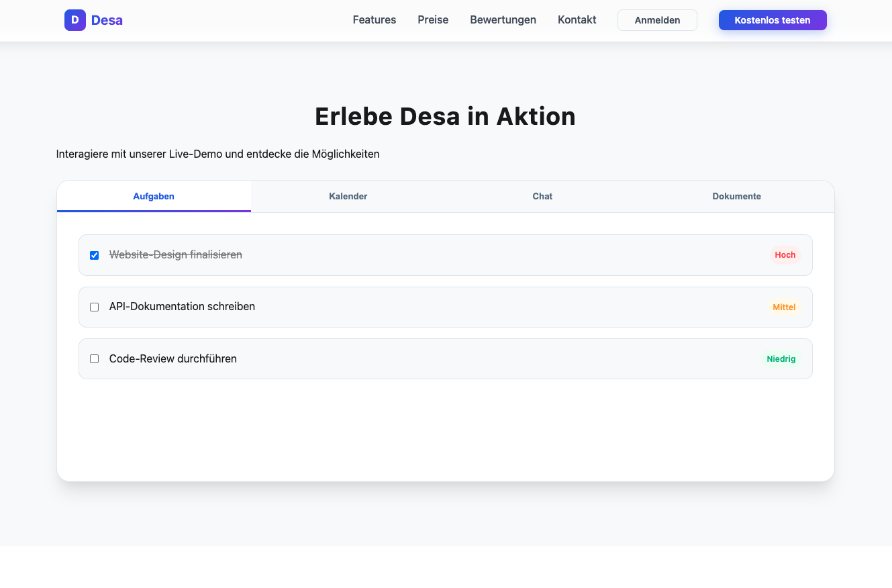Tick the Code-Review durchführen checkbox
Image resolution: width=892 pixels, height=588 pixels.
(95, 359)
